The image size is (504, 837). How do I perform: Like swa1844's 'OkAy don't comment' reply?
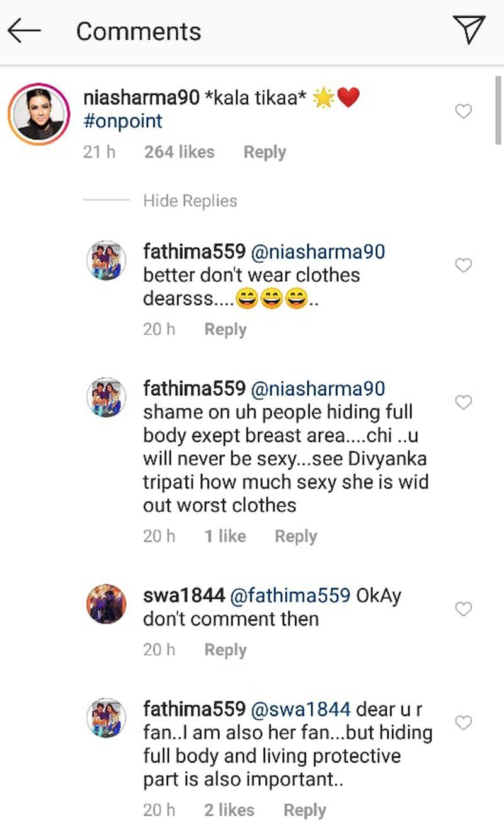click(464, 609)
